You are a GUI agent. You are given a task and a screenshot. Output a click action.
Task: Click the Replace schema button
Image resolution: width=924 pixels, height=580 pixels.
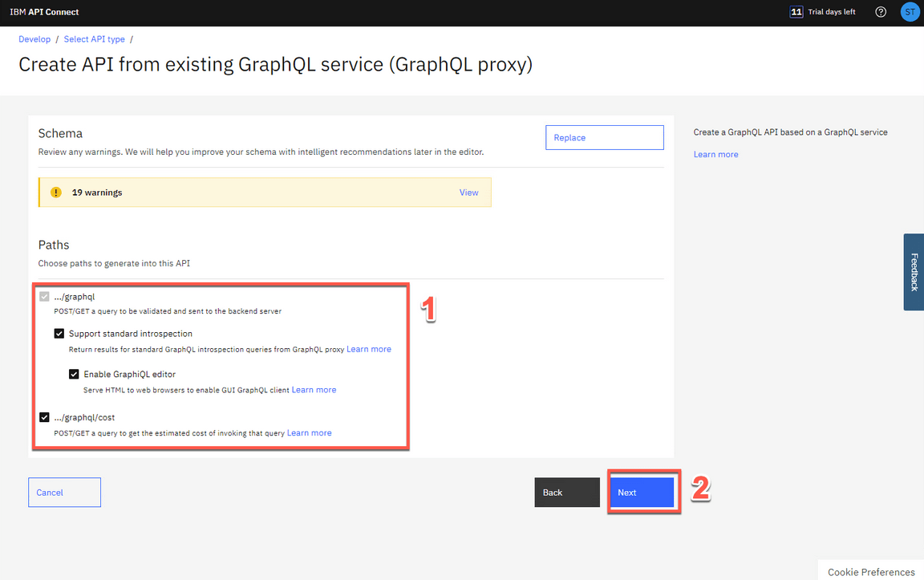click(x=605, y=137)
